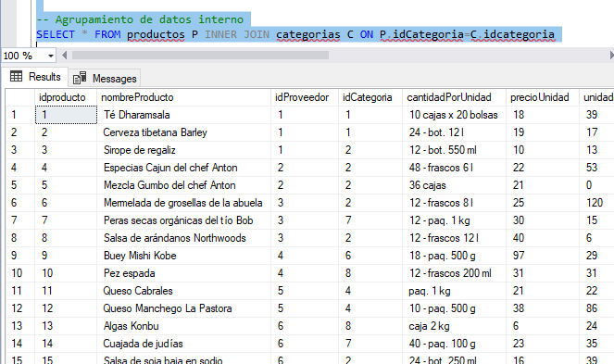Click 'categorias' table name in the query
Image resolution: width=614 pixels, height=364 pixels.
point(307,34)
